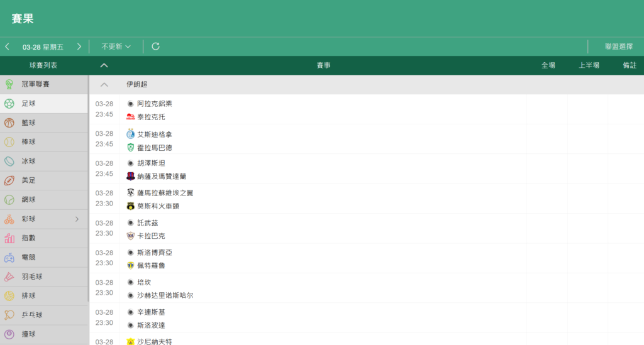Click the 03-28 星期五 date label
The width and height of the screenshot is (644, 345).
point(43,47)
